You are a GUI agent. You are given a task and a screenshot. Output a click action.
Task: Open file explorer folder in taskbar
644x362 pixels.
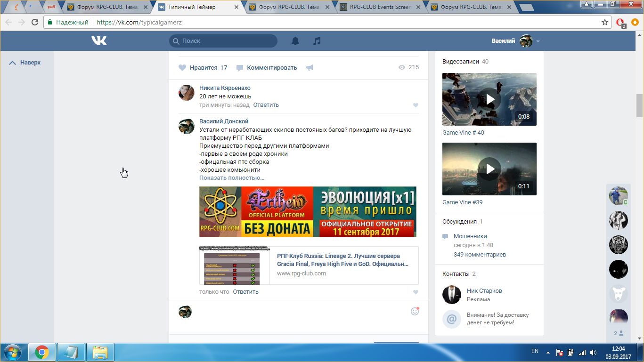tap(100, 352)
